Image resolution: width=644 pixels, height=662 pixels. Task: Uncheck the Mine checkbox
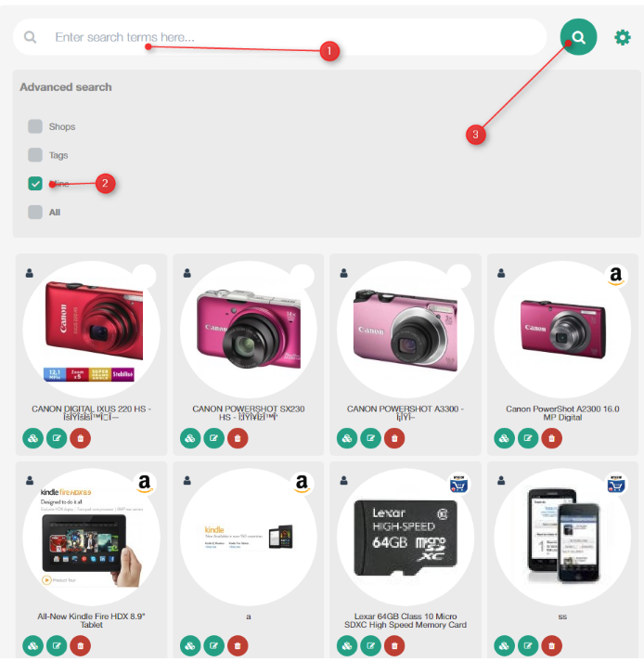[35, 184]
